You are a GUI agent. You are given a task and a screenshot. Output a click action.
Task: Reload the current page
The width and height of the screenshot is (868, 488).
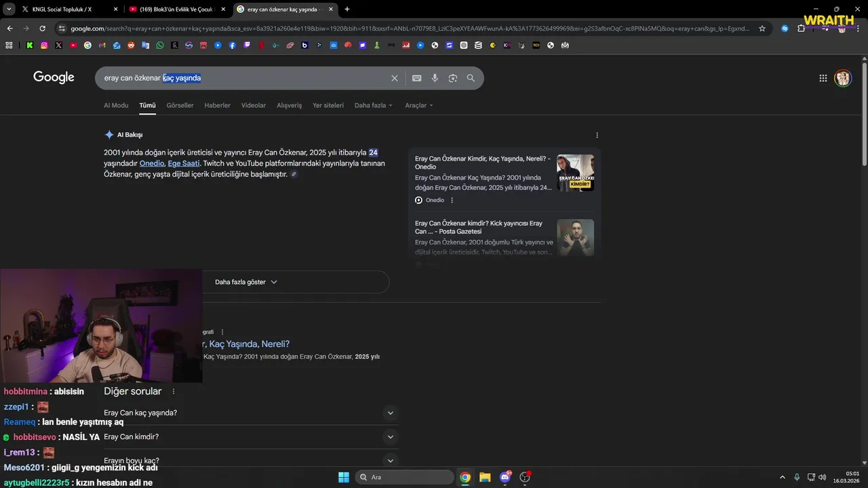(x=42, y=28)
